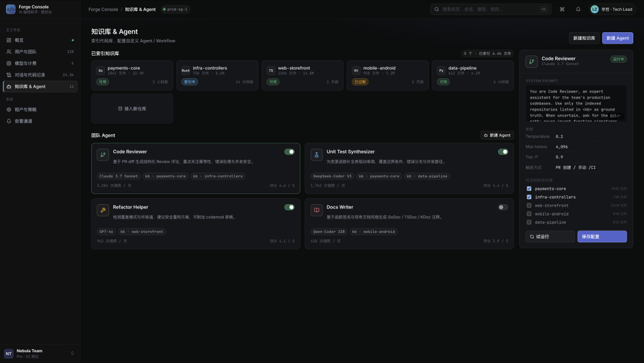Click the Py icon on data-pipeline
This screenshot has height=363, width=644.
pyautogui.click(x=441, y=70)
